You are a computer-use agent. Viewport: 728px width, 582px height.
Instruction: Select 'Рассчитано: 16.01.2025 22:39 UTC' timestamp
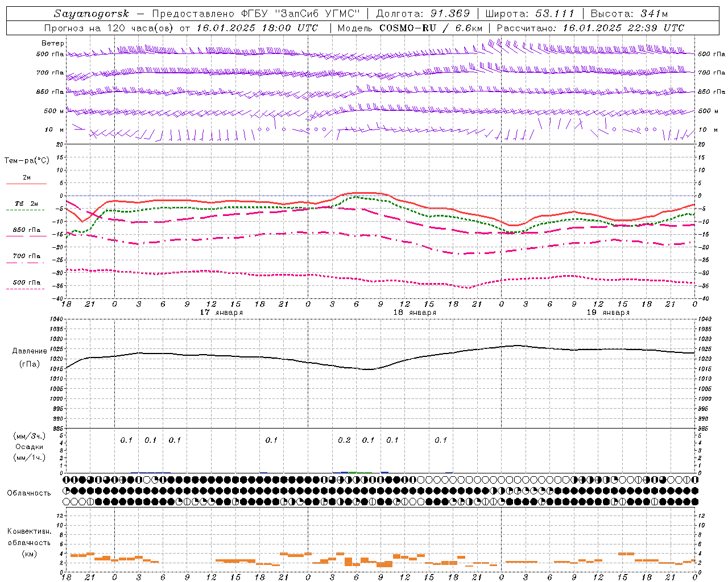[591, 28]
